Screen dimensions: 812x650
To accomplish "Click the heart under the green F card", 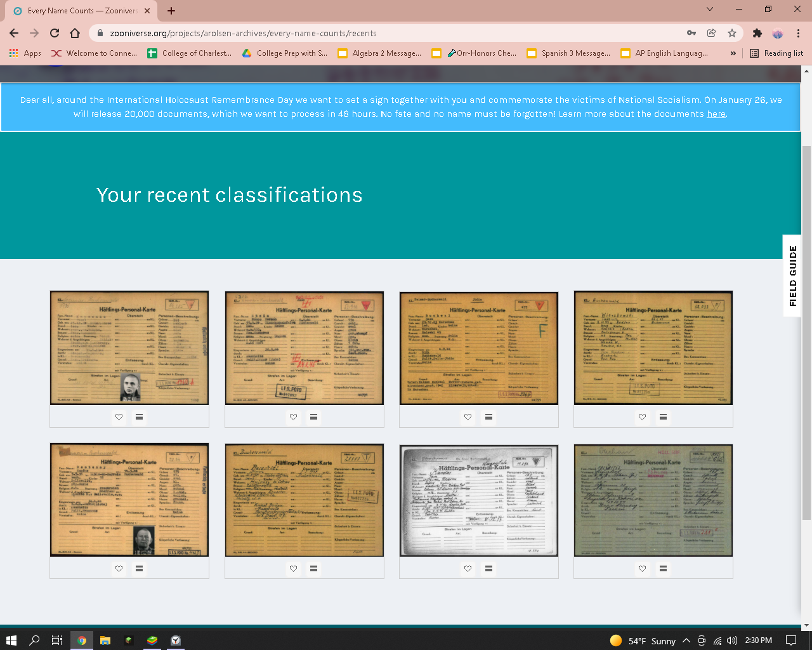I will pos(468,417).
